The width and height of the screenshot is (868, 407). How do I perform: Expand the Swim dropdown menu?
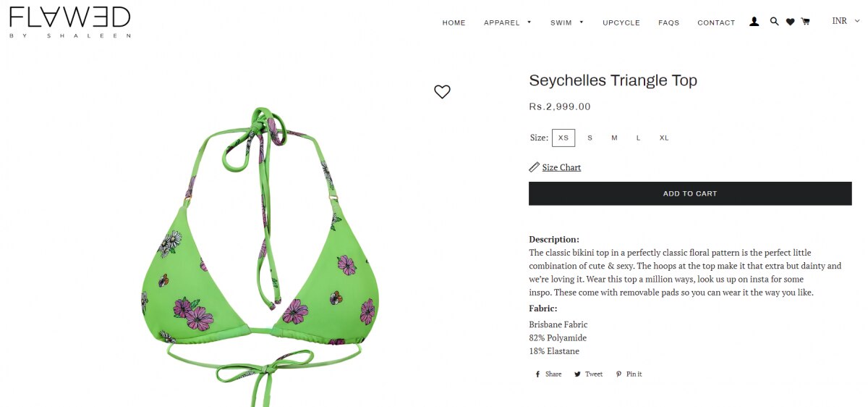[567, 22]
